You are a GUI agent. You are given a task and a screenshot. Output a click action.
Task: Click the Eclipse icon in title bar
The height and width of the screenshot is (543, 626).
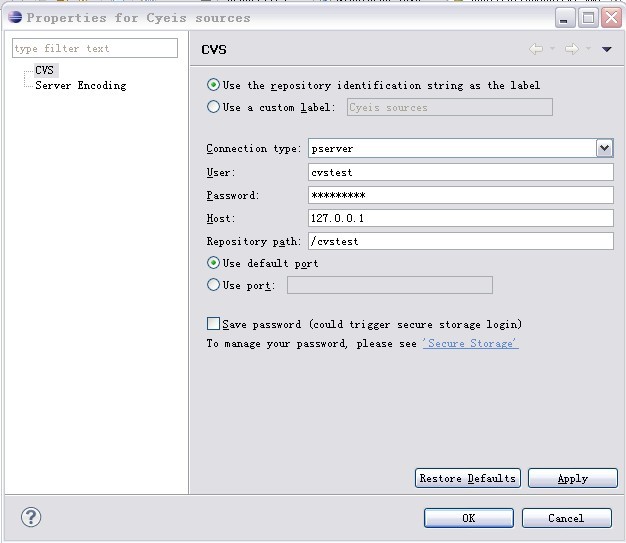click(14, 17)
